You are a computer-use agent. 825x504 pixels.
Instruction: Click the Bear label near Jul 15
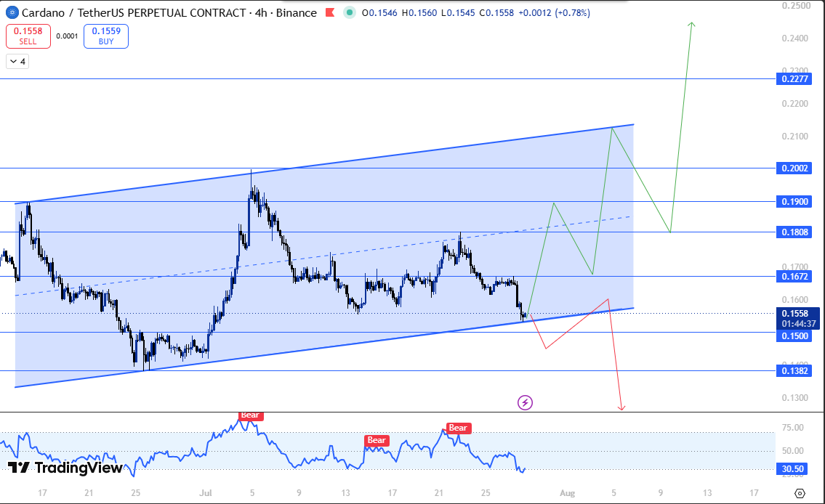[377, 440]
